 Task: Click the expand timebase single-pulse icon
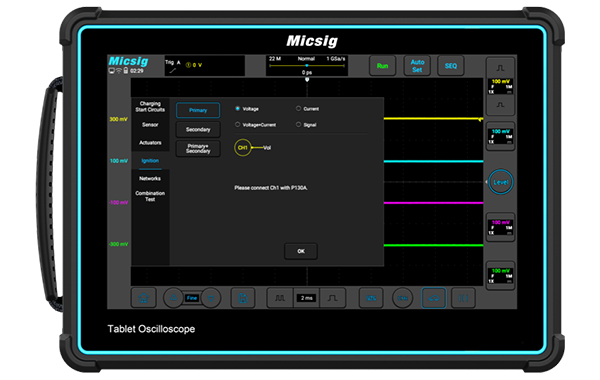[333, 298]
